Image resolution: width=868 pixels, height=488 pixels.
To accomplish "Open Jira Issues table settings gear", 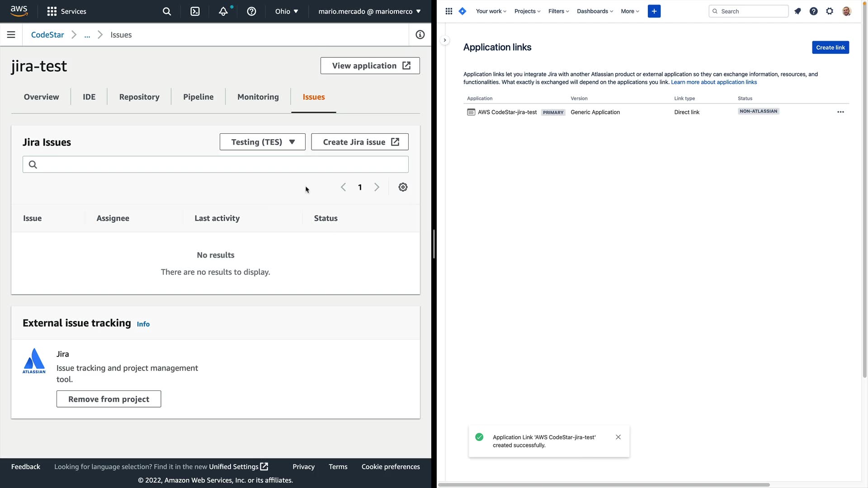I will tap(403, 187).
